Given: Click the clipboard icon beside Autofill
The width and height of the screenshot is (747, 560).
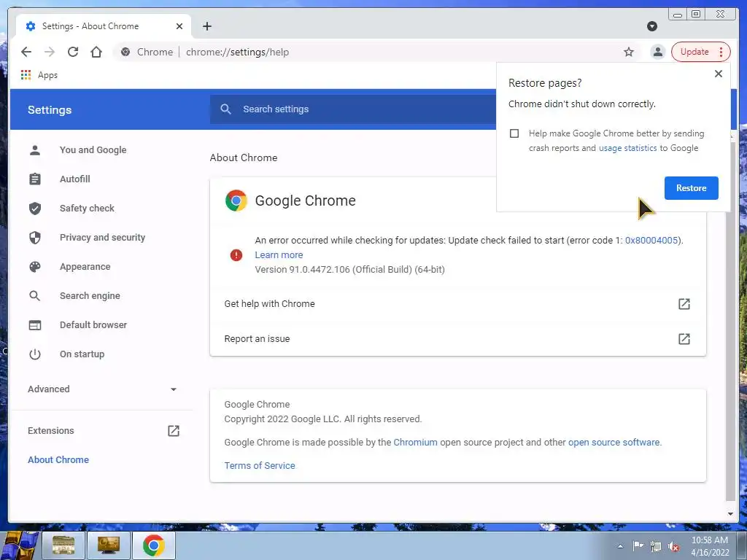Looking at the screenshot, I should tap(35, 179).
